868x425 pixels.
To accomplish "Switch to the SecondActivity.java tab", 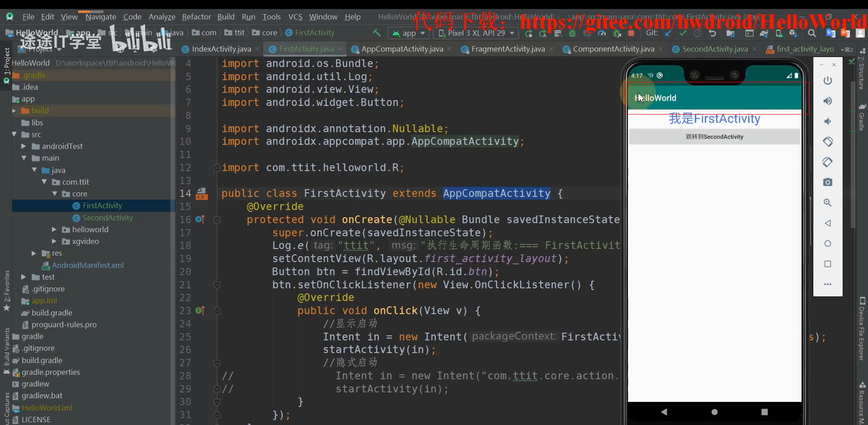I will pyautogui.click(x=715, y=49).
